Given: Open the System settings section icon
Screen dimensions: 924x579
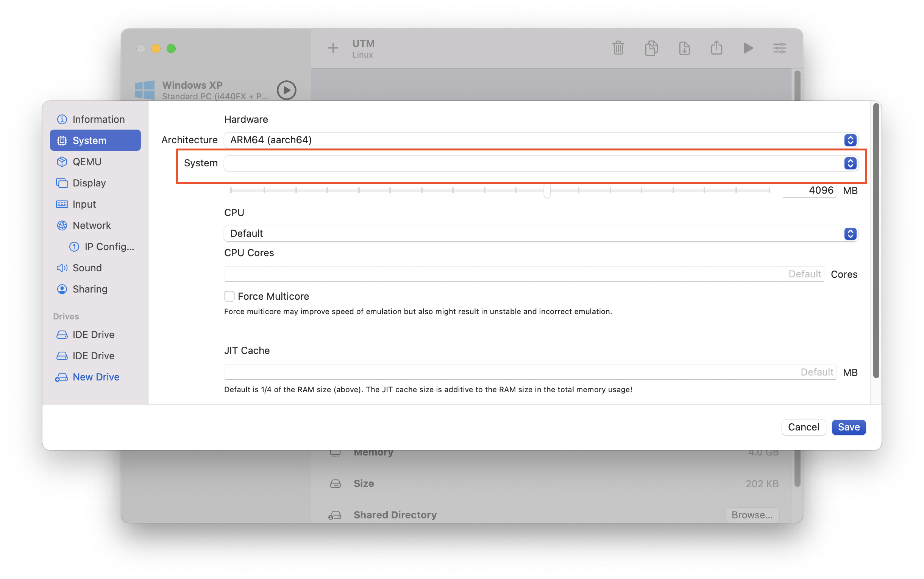Looking at the screenshot, I should [62, 140].
